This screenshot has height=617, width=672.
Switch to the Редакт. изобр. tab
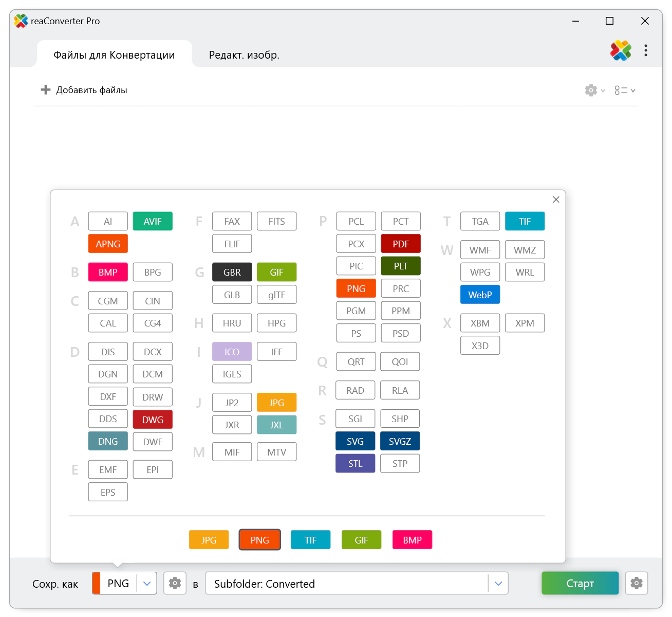[x=244, y=55]
